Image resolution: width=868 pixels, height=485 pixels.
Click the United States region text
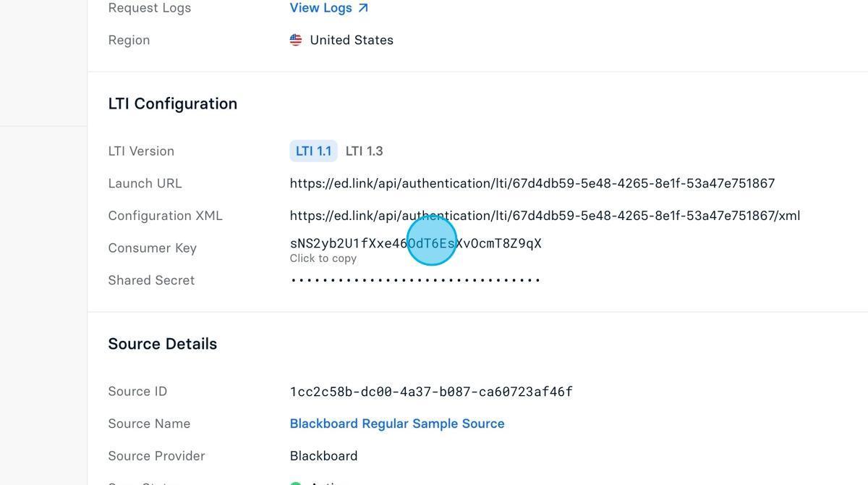pyautogui.click(x=352, y=40)
